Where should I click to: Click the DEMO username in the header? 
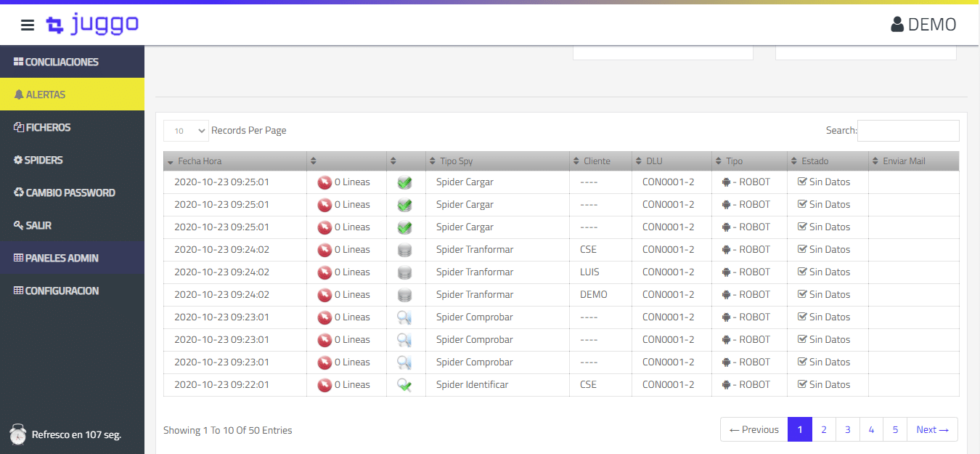(932, 25)
